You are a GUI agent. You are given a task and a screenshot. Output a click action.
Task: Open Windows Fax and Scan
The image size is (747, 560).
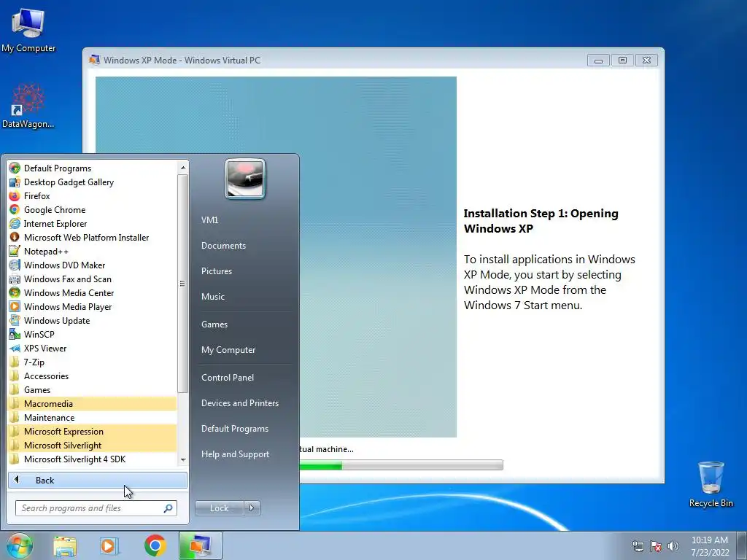[93, 279]
